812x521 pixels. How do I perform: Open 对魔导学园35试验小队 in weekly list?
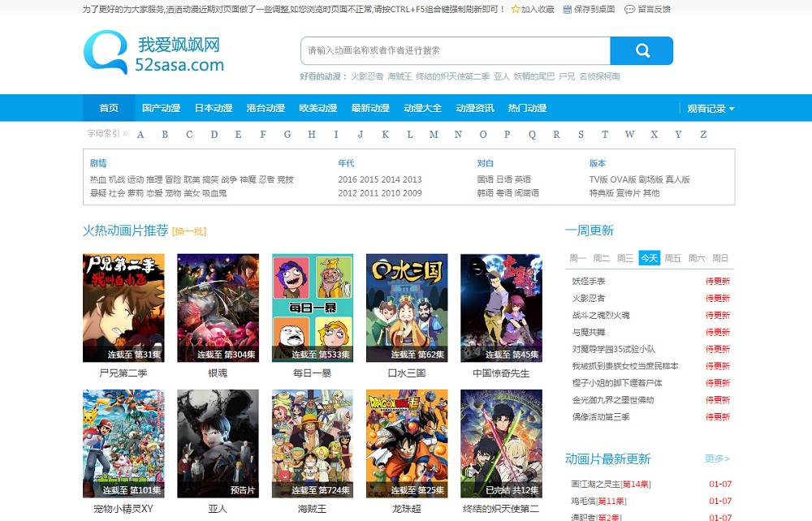pos(614,349)
